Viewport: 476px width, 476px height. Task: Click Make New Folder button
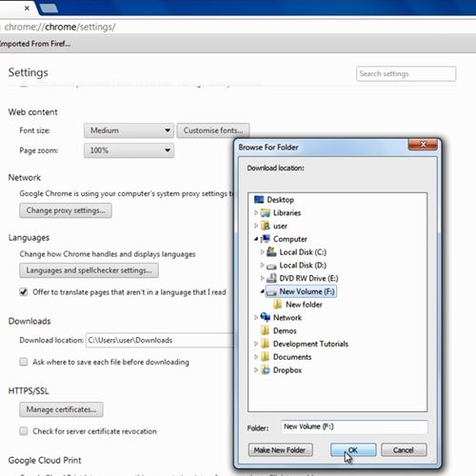280,450
